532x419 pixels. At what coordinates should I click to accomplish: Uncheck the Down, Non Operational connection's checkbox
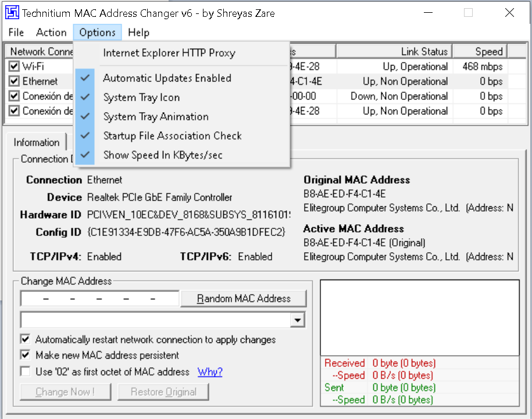14,96
